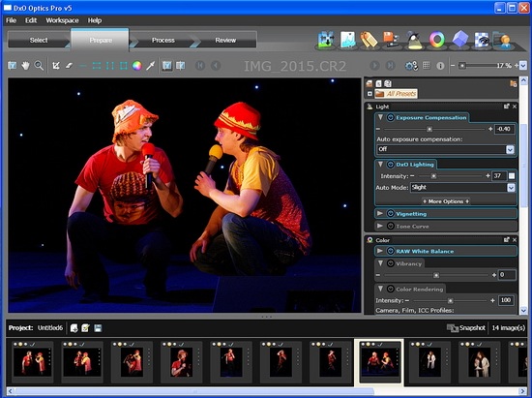This screenshot has height=398, width=532.
Task: Select the Hand pan tool
Action: pos(25,66)
